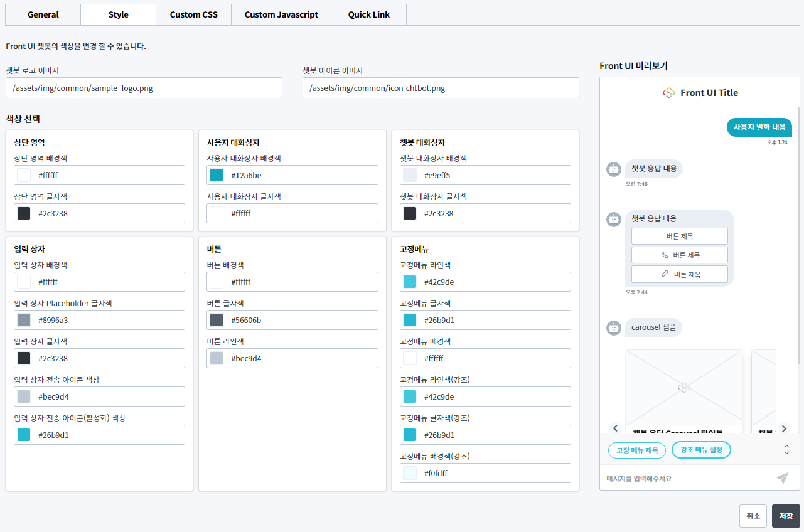Open the 사용자 대화상자 배경색 teal swatch

point(217,176)
